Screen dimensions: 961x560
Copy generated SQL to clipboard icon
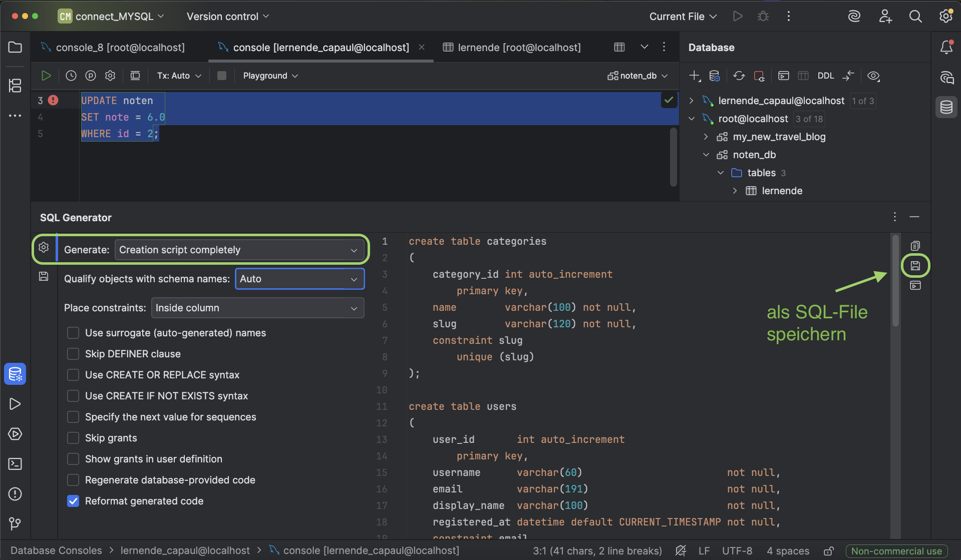click(x=915, y=246)
